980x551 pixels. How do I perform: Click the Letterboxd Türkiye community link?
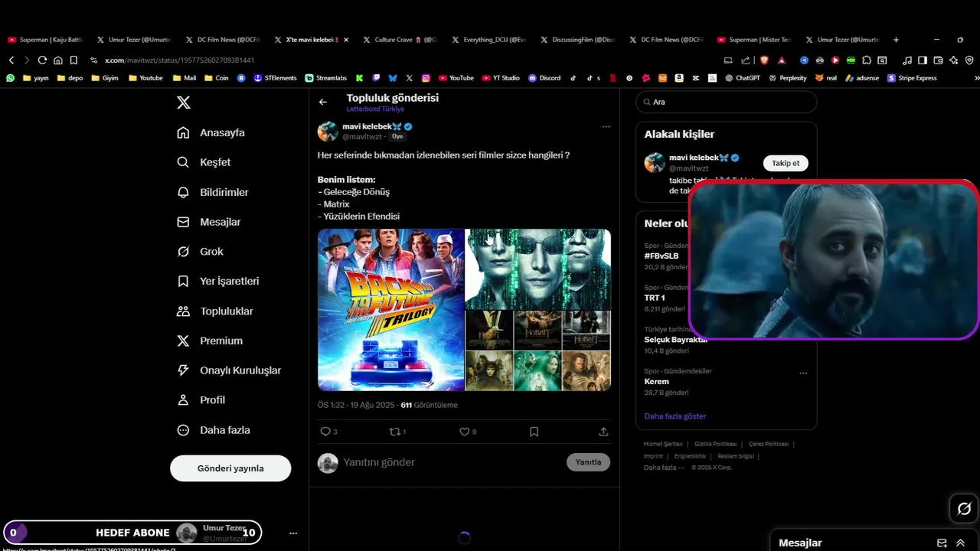(375, 109)
